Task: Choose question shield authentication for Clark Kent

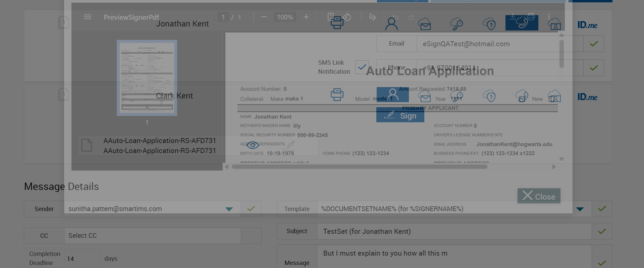Action: (489, 96)
